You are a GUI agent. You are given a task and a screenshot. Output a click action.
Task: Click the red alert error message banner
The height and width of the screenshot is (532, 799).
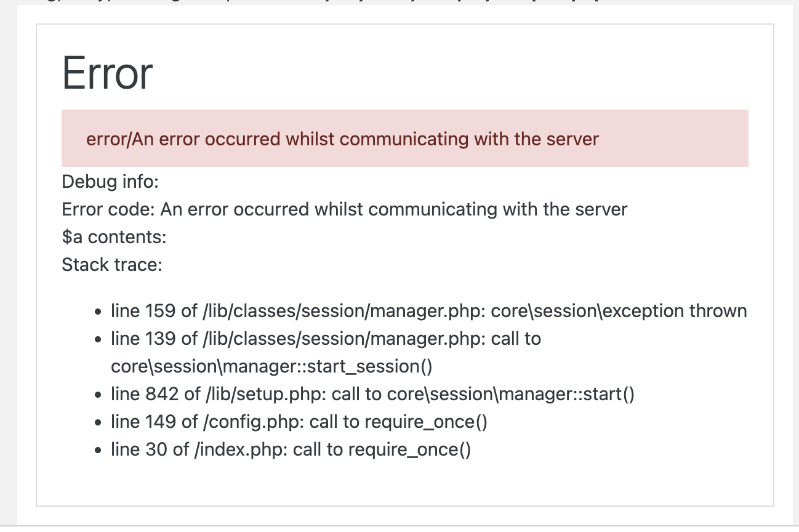405,139
